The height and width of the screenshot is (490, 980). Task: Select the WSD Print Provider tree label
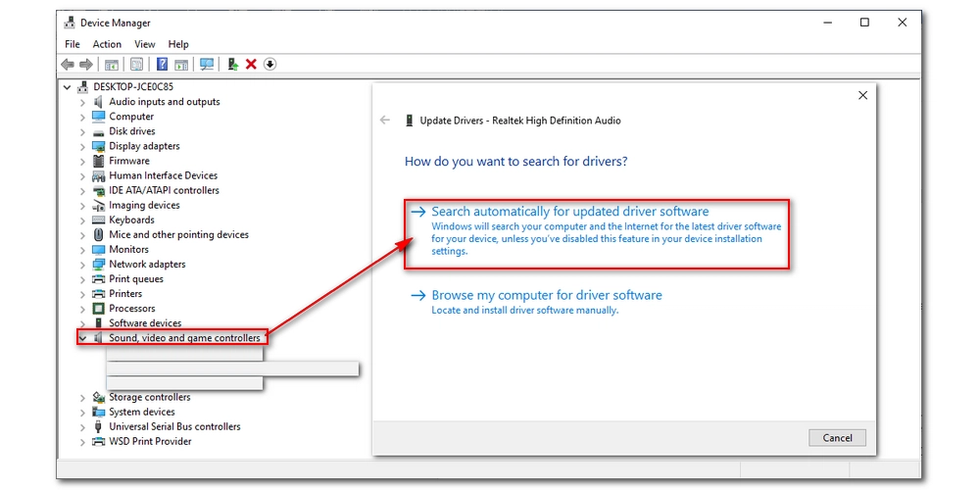pyautogui.click(x=150, y=441)
